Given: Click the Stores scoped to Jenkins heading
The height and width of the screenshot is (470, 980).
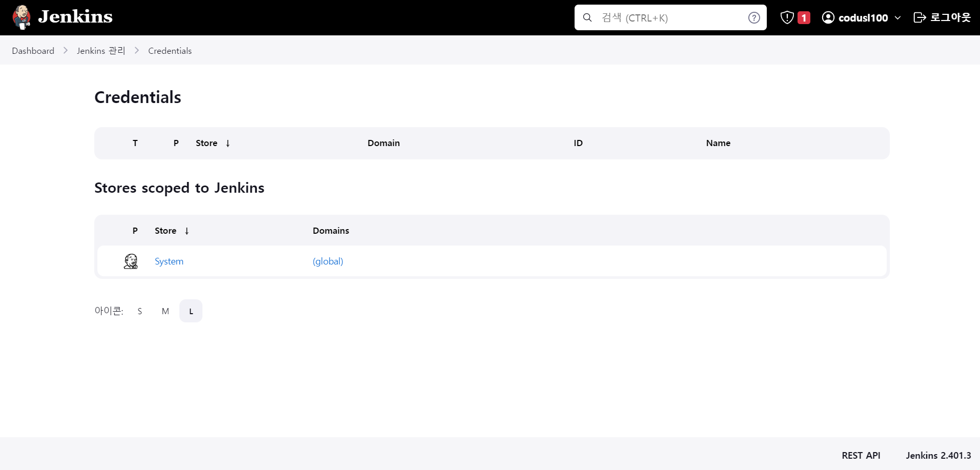Looking at the screenshot, I should pos(179,188).
